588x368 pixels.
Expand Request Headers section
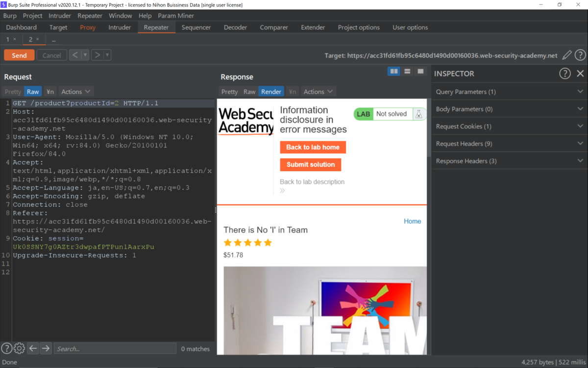tap(510, 144)
